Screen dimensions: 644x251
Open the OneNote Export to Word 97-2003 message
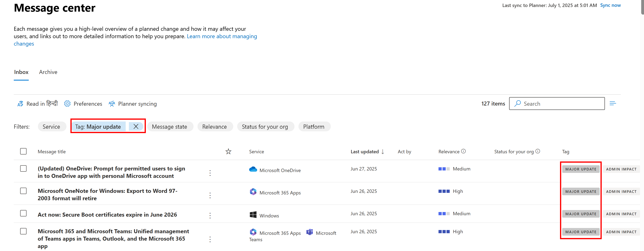[108, 194]
